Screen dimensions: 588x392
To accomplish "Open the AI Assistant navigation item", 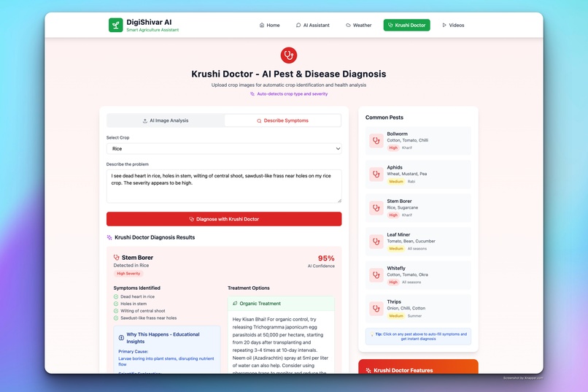I will [x=313, y=25].
